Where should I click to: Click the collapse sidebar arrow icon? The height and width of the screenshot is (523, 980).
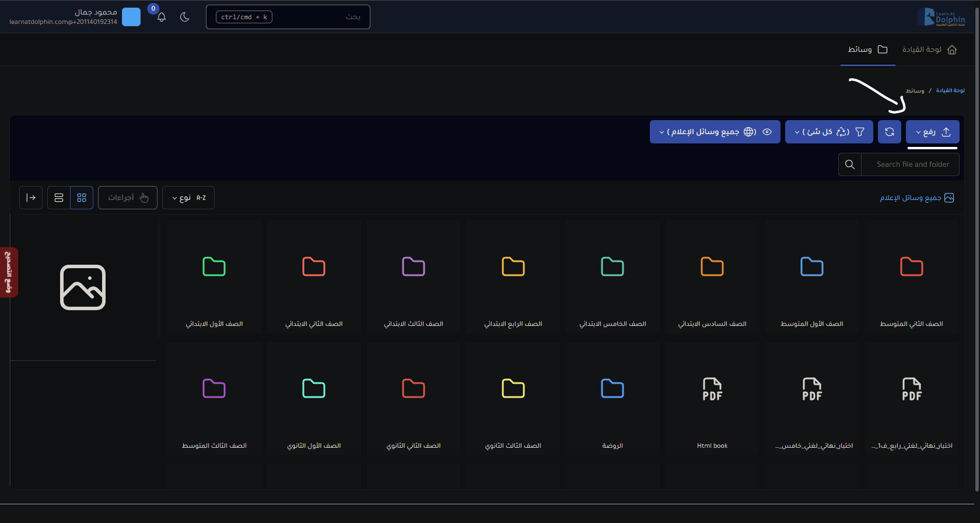tap(31, 198)
